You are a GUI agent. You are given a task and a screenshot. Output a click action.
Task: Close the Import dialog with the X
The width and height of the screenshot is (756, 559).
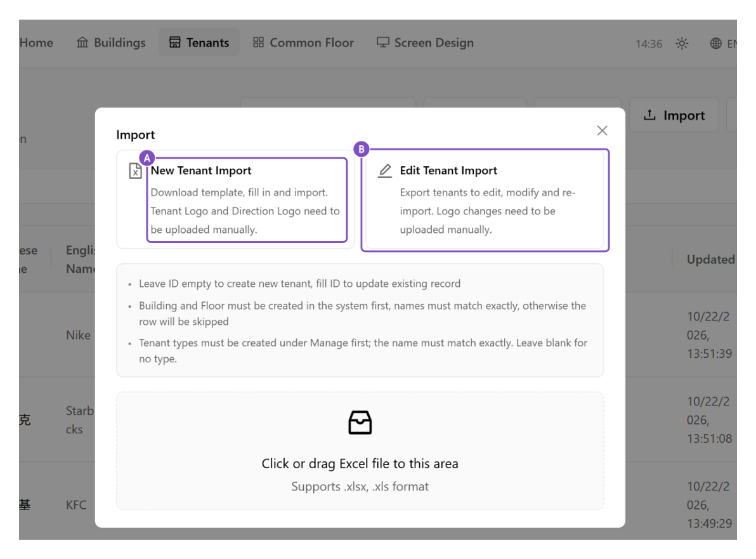[x=602, y=131]
